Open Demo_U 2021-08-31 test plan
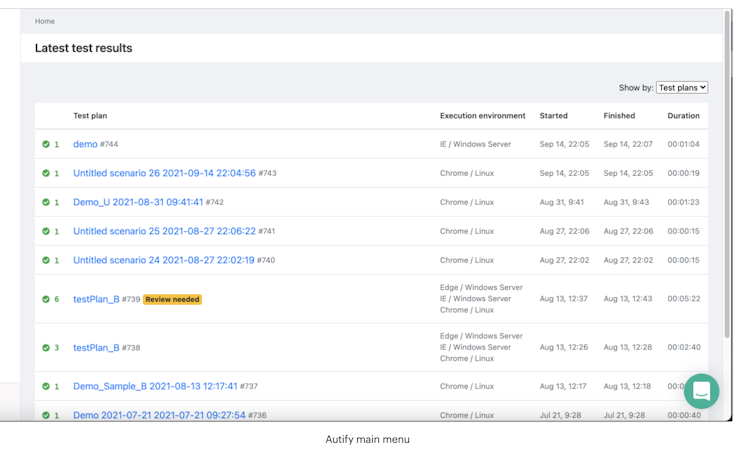 click(138, 203)
